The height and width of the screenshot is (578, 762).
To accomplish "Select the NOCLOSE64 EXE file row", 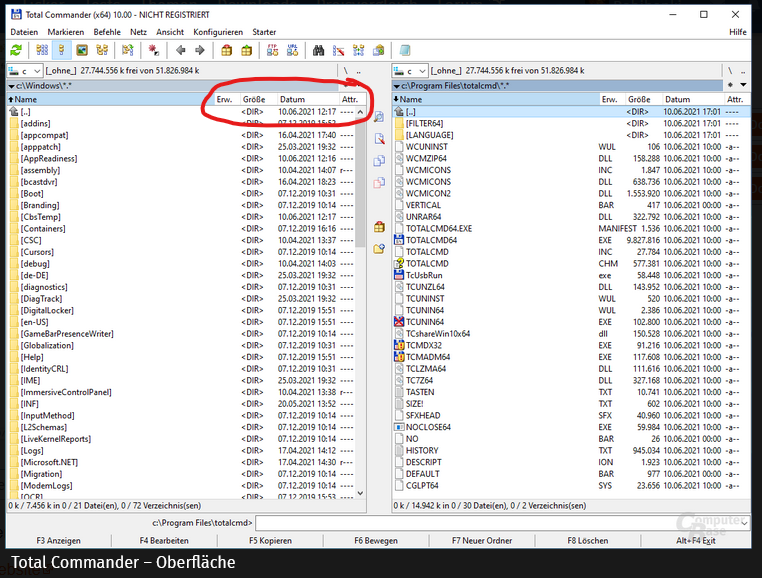I will pyautogui.click(x=571, y=427).
